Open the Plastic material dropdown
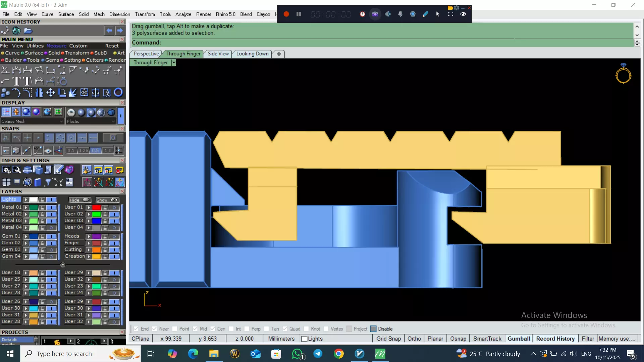 point(91,121)
